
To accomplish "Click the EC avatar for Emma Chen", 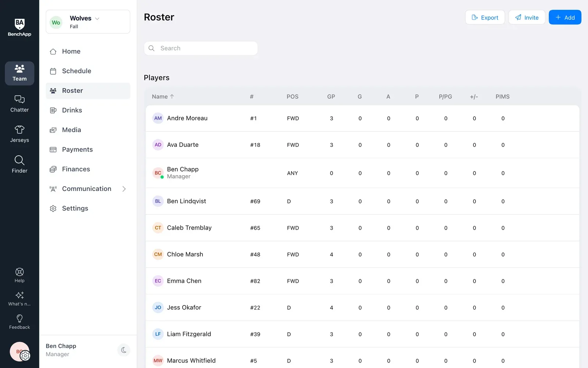I will [x=158, y=281].
